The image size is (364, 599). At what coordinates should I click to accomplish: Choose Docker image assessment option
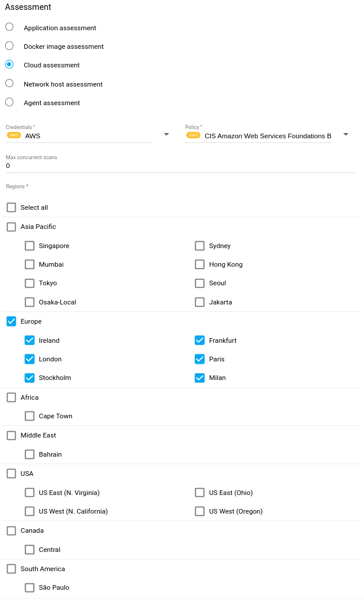[x=9, y=46]
